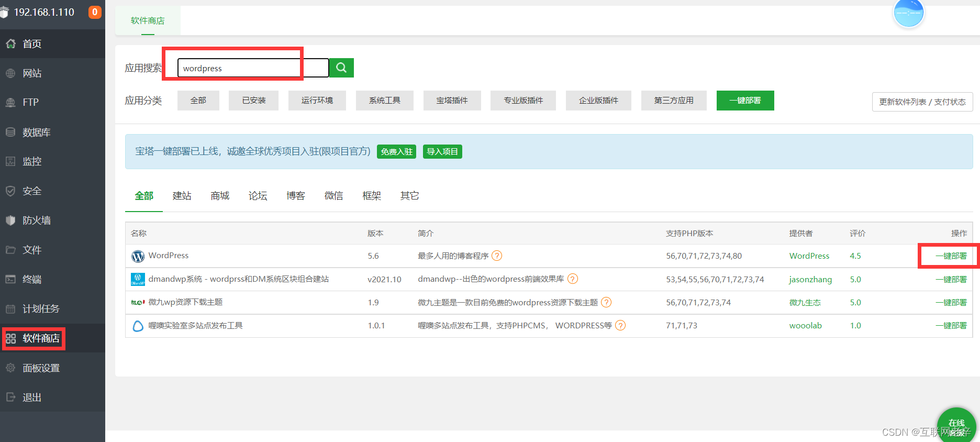Click the 软件商店 grid icon
The width and height of the screenshot is (980, 442).
[11, 339]
